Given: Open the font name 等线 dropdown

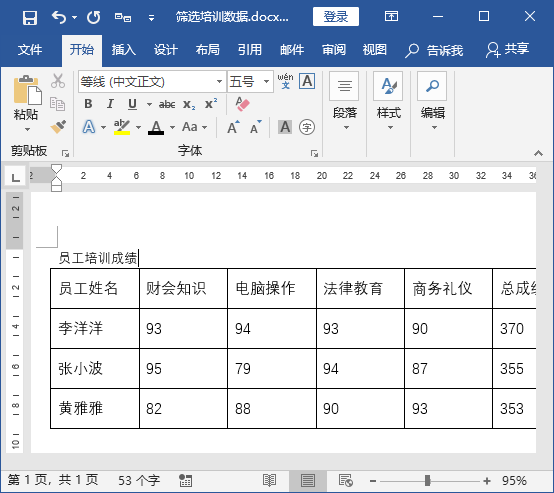Looking at the screenshot, I should tap(219, 82).
